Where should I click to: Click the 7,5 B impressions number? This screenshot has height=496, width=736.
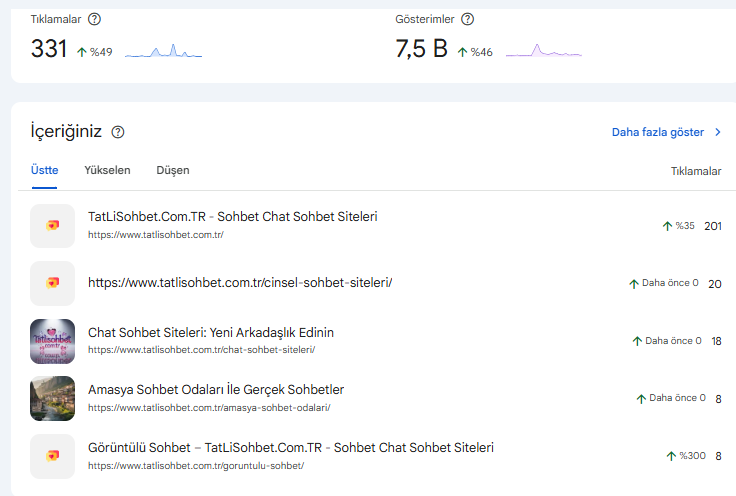(x=422, y=49)
